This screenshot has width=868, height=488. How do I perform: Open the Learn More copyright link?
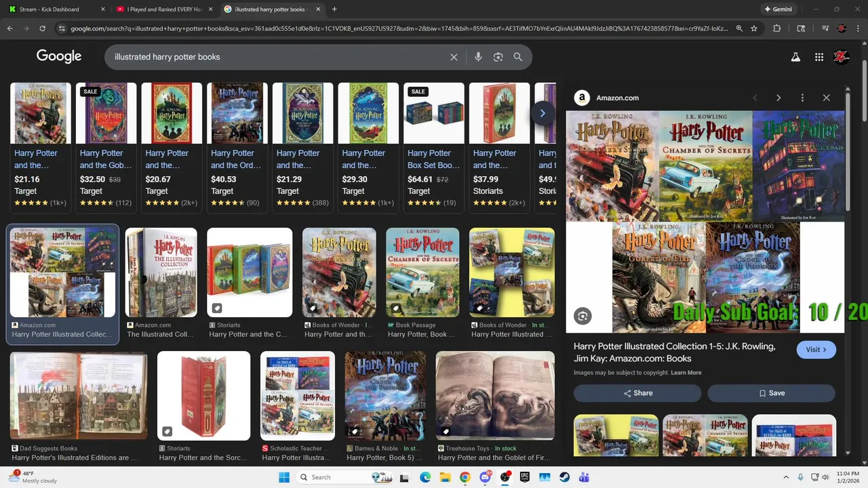(686, 373)
